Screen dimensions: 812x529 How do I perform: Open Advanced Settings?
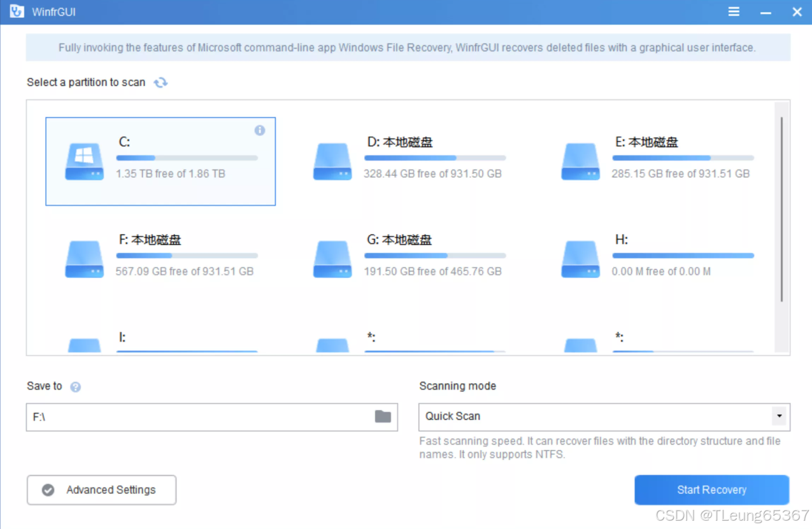[x=101, y=490]
